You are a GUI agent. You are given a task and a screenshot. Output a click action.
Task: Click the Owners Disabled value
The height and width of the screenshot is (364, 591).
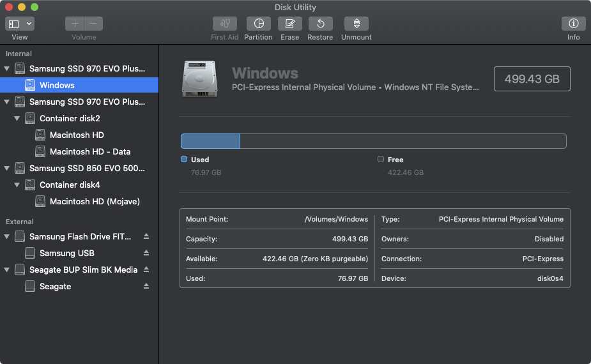549,239
